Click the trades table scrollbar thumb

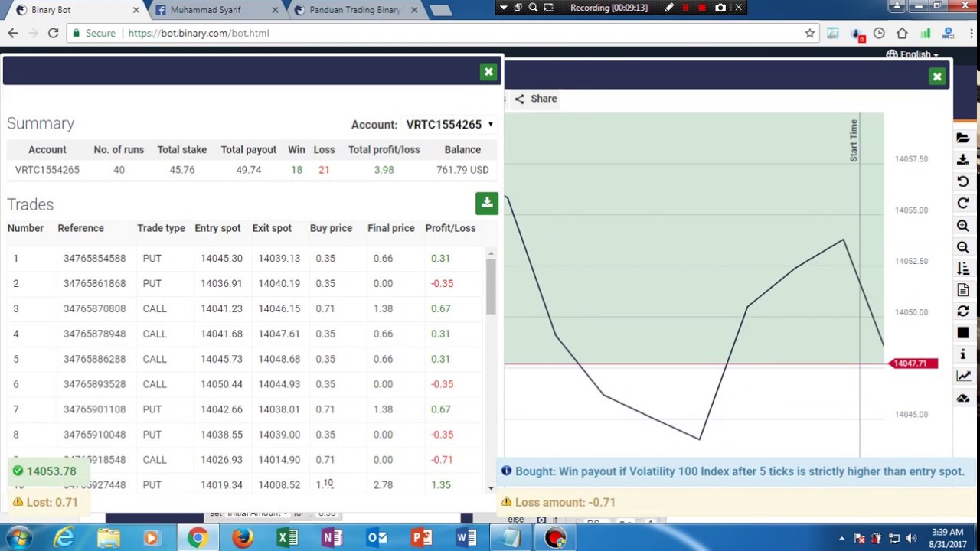[x=491, y=285]
